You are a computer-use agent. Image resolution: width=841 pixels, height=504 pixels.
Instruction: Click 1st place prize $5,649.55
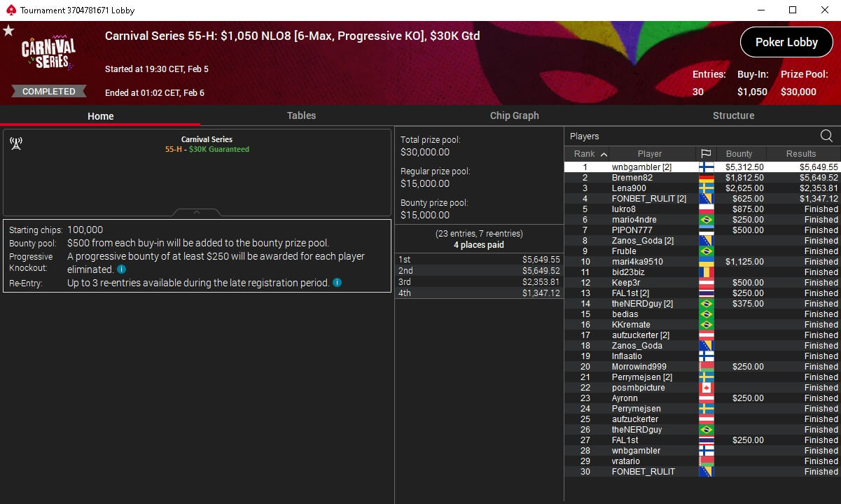[x=541, y=259]
